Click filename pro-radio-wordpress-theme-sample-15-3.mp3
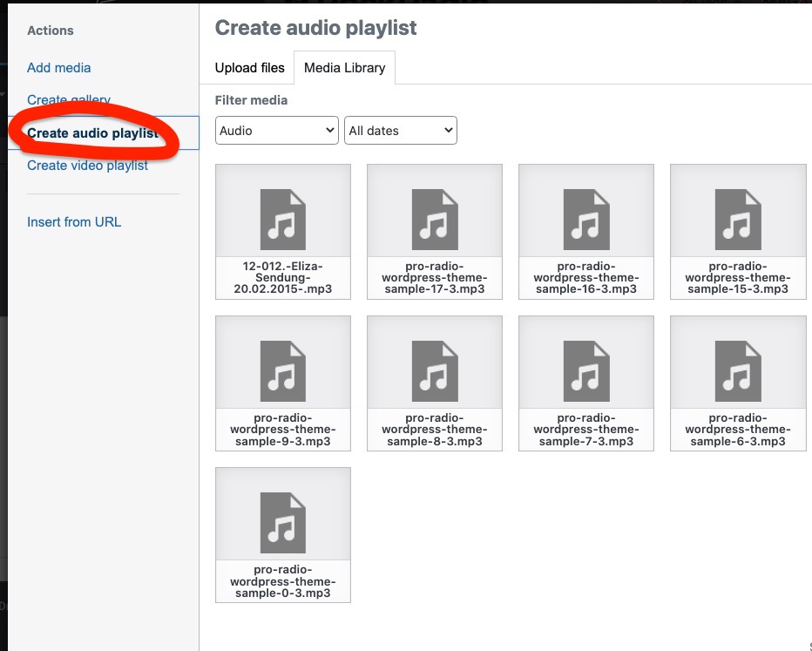 (738, 278)
